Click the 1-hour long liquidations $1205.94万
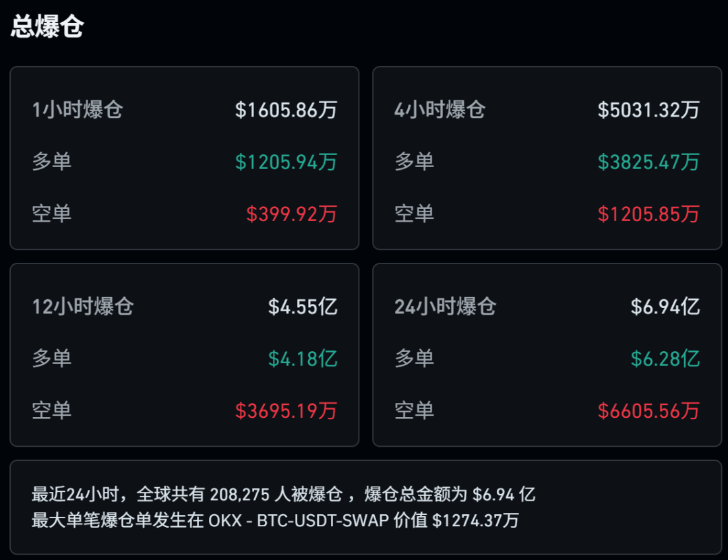The image size is (728, 560). [x=286, y=162]
